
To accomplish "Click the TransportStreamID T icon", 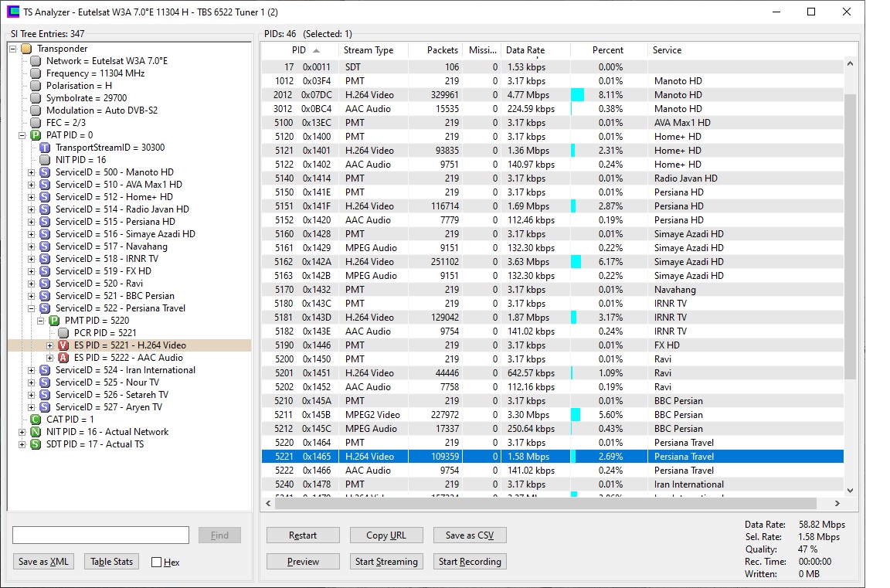I will (45, 148).
